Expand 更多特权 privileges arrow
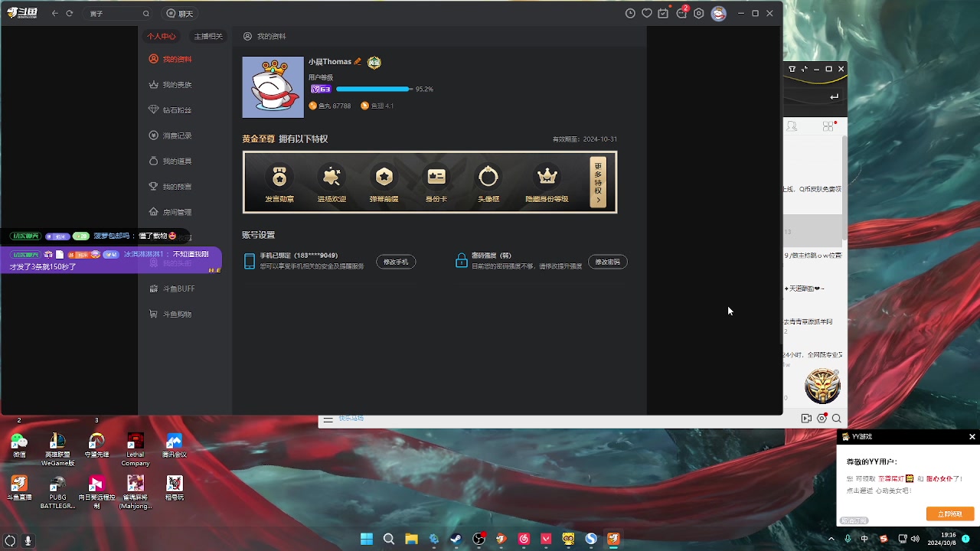The width and height of the screenshot is (980, 551). coord(598,182)
